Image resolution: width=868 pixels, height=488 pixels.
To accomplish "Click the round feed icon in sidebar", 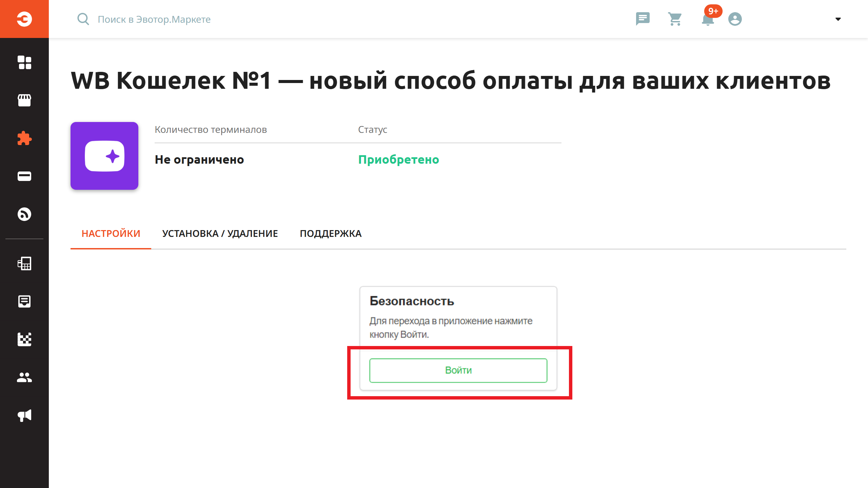I will point(24,214).
